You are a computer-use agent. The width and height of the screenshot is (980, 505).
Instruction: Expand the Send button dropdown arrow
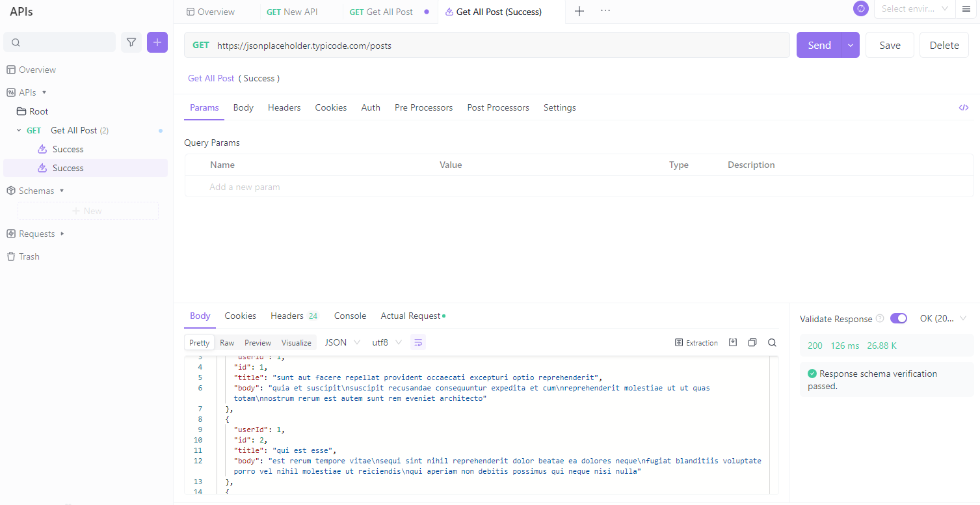851,45
